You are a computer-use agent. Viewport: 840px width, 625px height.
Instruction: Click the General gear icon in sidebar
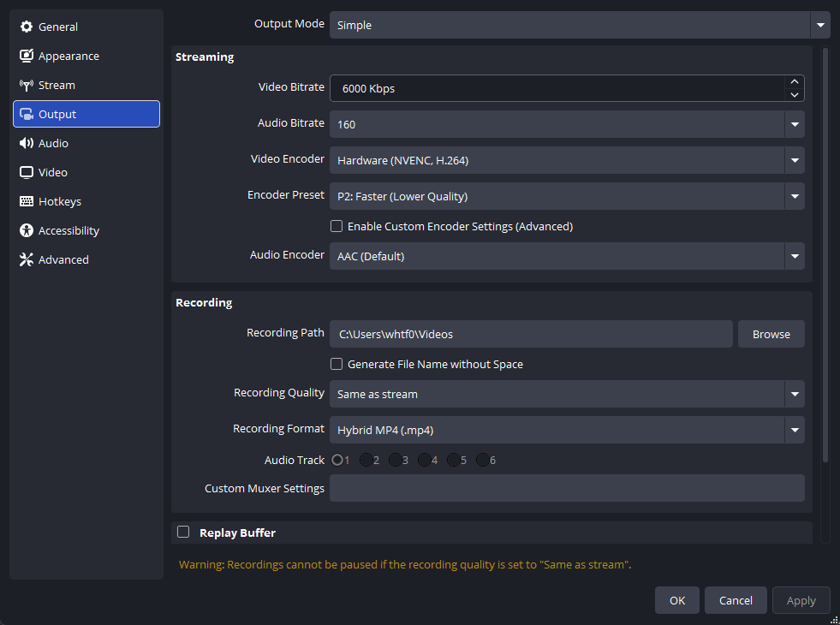27,27
